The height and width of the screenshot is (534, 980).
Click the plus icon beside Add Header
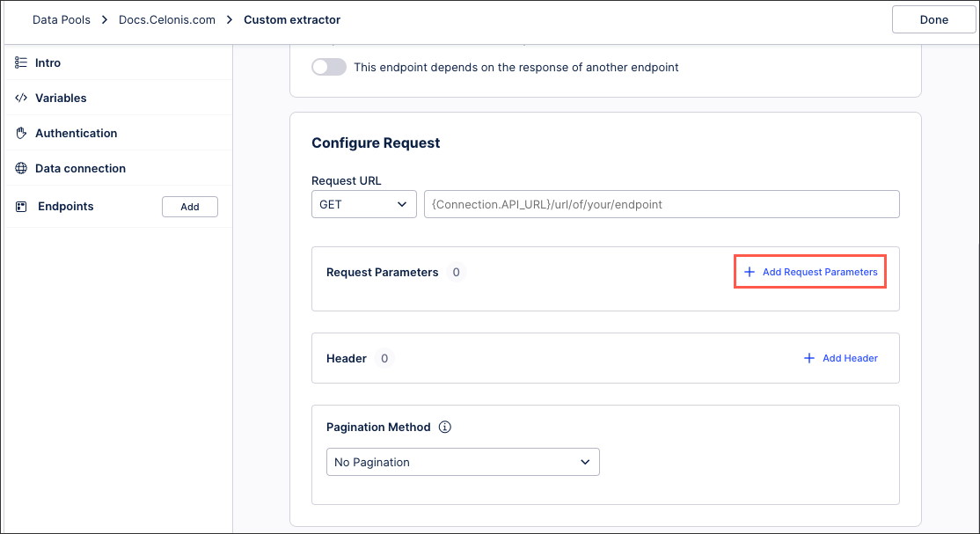[x=809, y=358]
